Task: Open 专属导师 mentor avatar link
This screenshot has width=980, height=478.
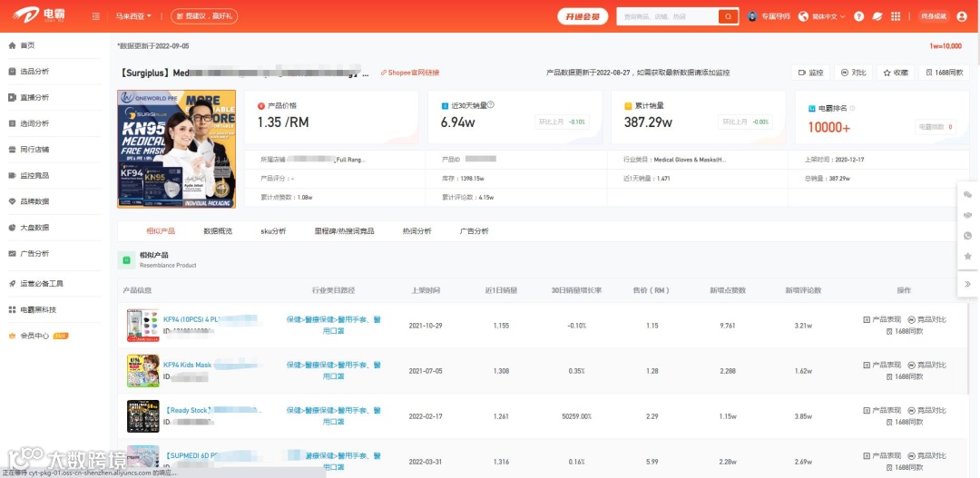Action: coord(769,16)
